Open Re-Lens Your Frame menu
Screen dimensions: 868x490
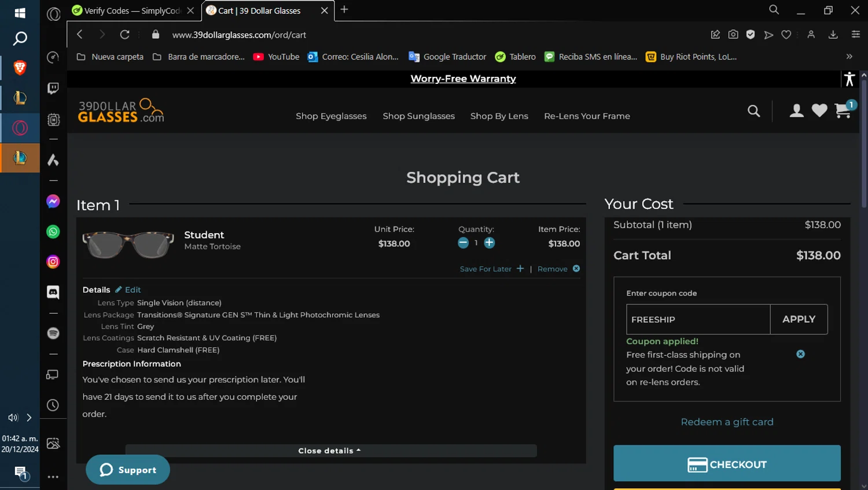587,116
